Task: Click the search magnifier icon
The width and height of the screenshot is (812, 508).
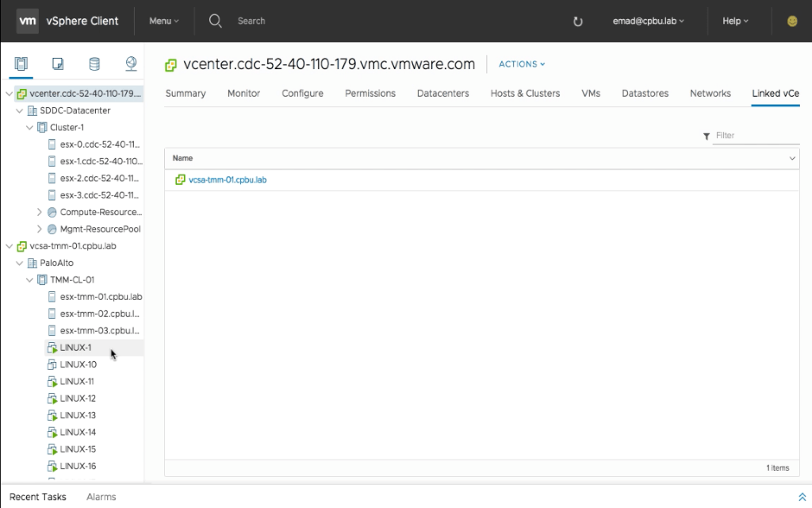Action: point(215,21)
